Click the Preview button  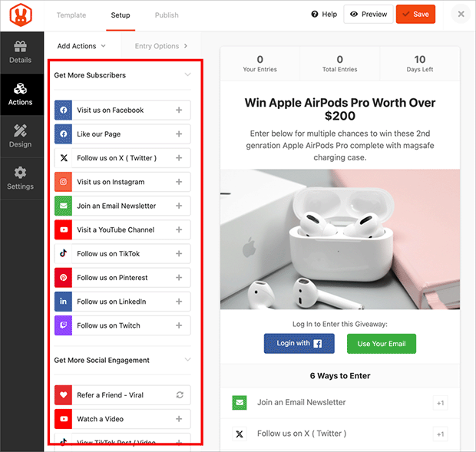pyautogui.click(x=369, y=15)
